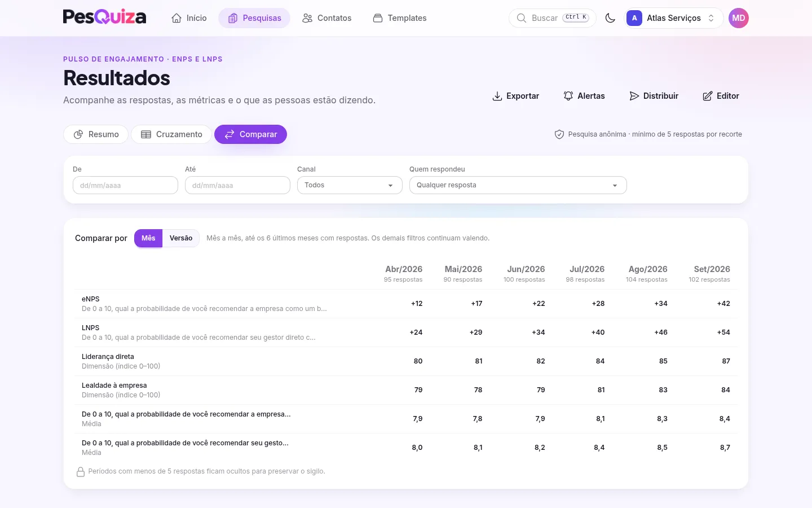The width and height of the screenshot is (812, 508).
Task: Click the LNPS row label
Action: click(x=91, y=328)
